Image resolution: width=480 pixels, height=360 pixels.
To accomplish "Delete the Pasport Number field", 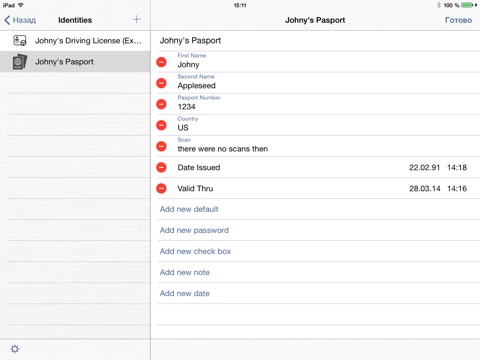I will coord(161,104).
